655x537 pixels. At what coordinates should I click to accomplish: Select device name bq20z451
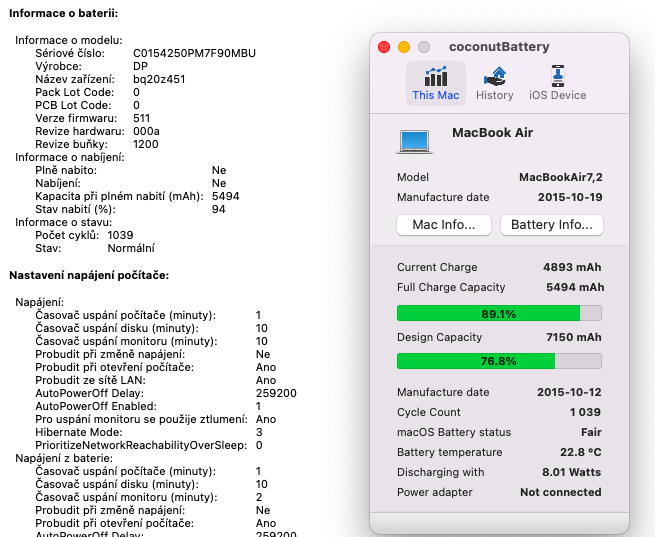click(x=159, y=79)
